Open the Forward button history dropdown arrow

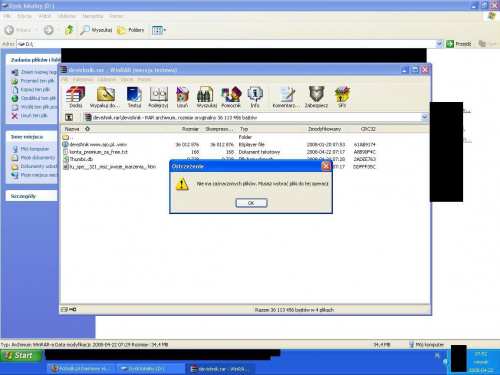coord(58,30)
